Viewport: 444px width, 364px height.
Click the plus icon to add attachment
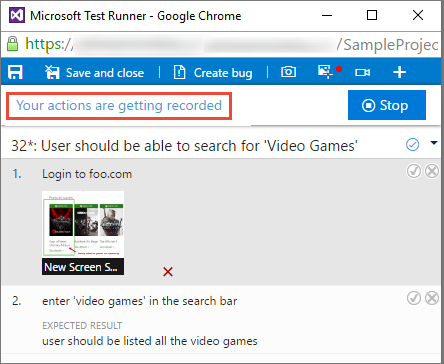(399, 72)
